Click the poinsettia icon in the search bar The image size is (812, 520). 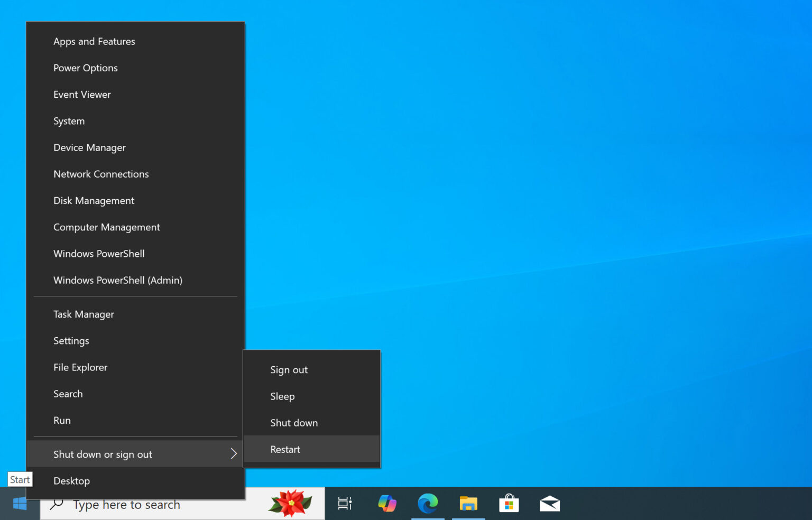click(290, 503)
